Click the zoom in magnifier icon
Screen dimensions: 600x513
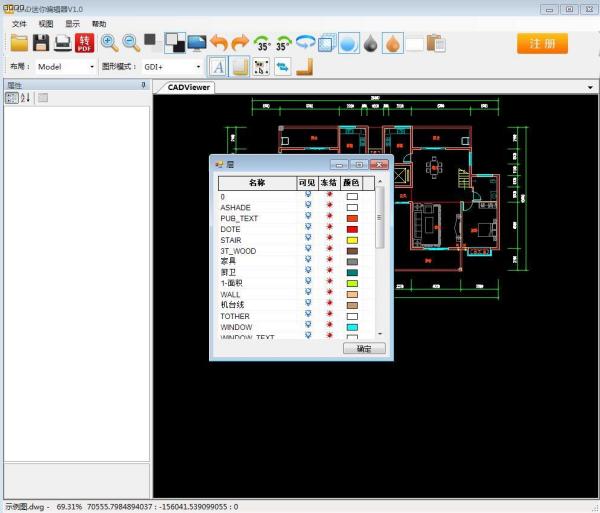[x=109, y=43]
